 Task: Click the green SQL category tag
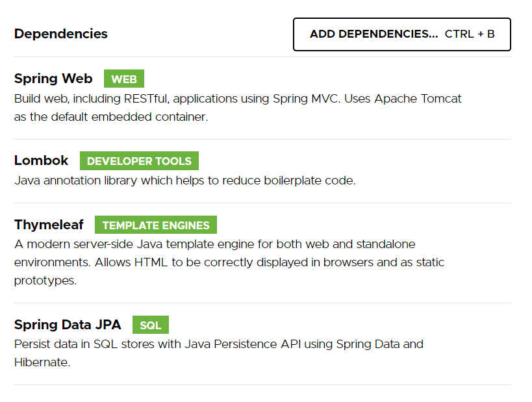[150, 325]
